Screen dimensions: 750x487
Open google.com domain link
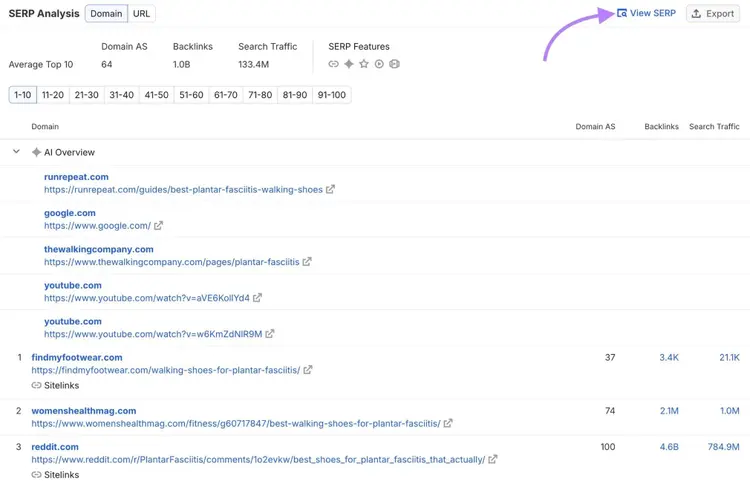(70, 213)
